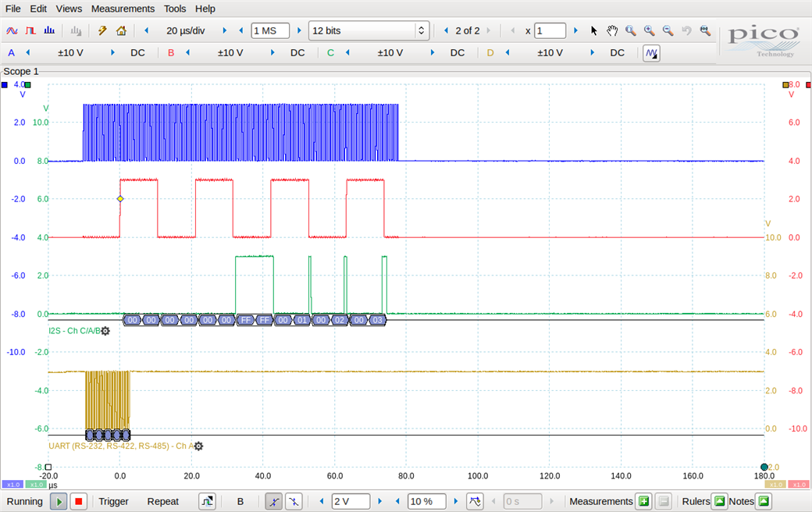Select falling edge trigger icon
812x512 pixels.
coord(294,501)
